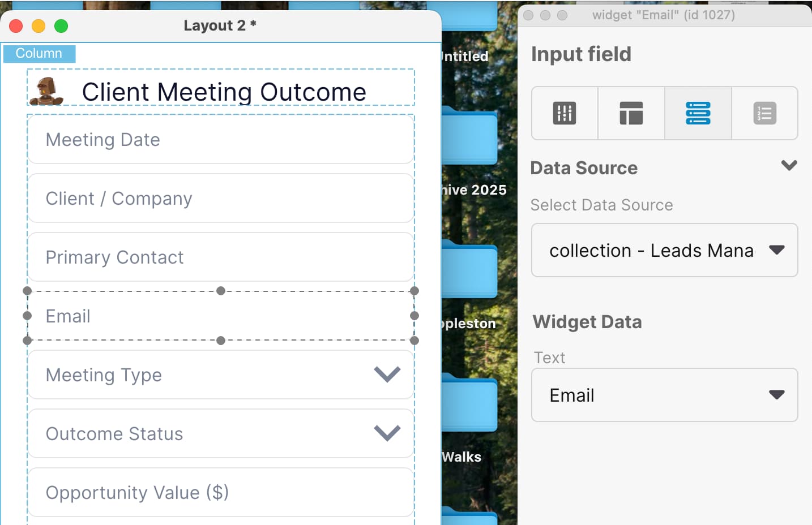
Task: Click the Client / Company field
Action: tap(220, 199)
